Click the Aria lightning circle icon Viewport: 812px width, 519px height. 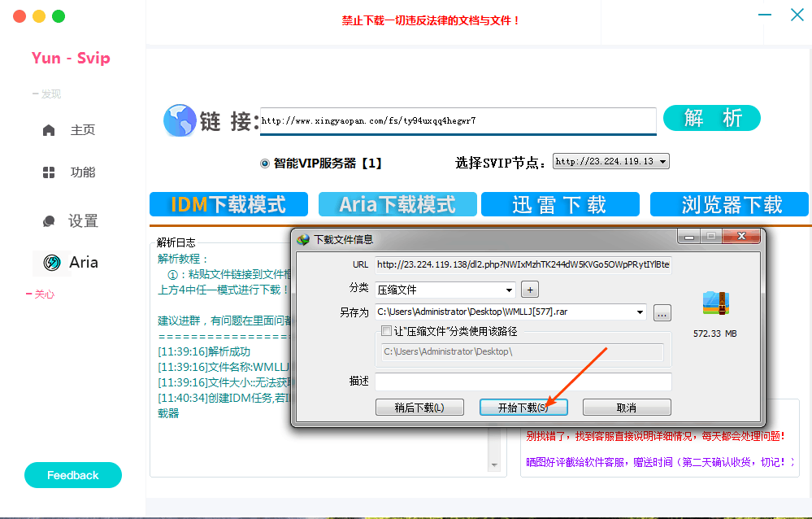click(x=52, y=263)
